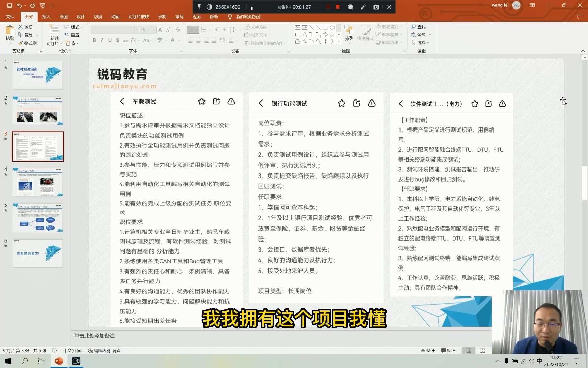588x368 pixels.
Task: Toggle Bold formatting
Action: click(94, 40)
